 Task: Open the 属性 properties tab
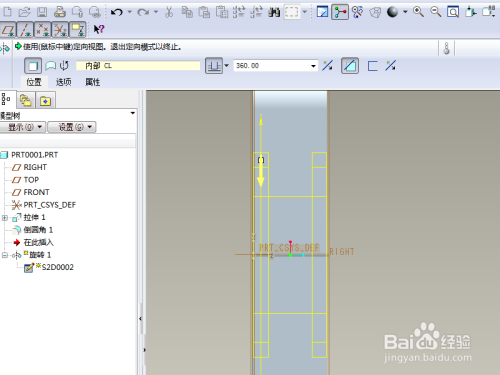click(x=93, y=82)
